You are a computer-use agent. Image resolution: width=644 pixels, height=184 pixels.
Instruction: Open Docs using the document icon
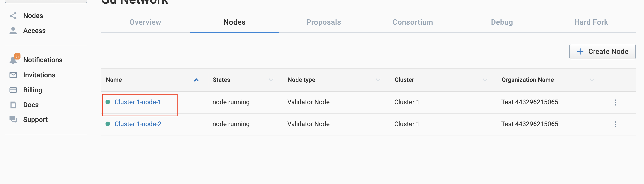point(13,105)
